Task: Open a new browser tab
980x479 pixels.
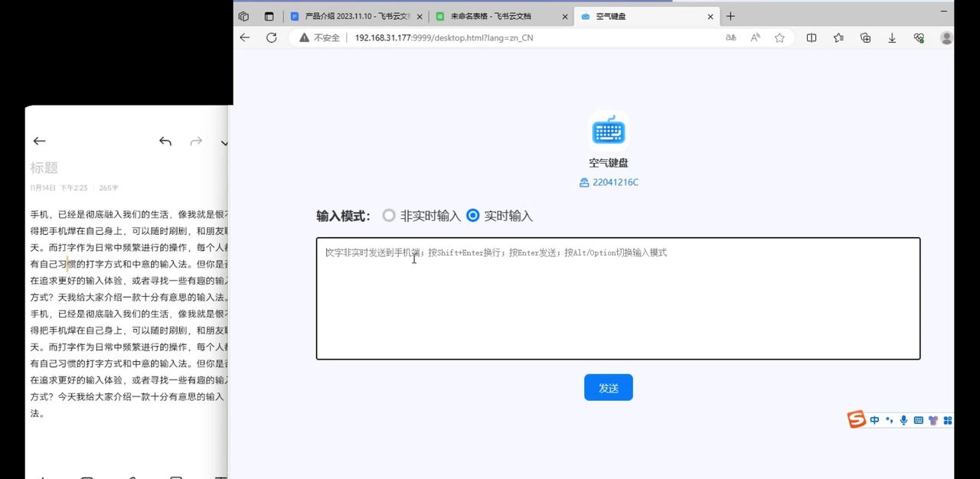Action: pos(730,16)
